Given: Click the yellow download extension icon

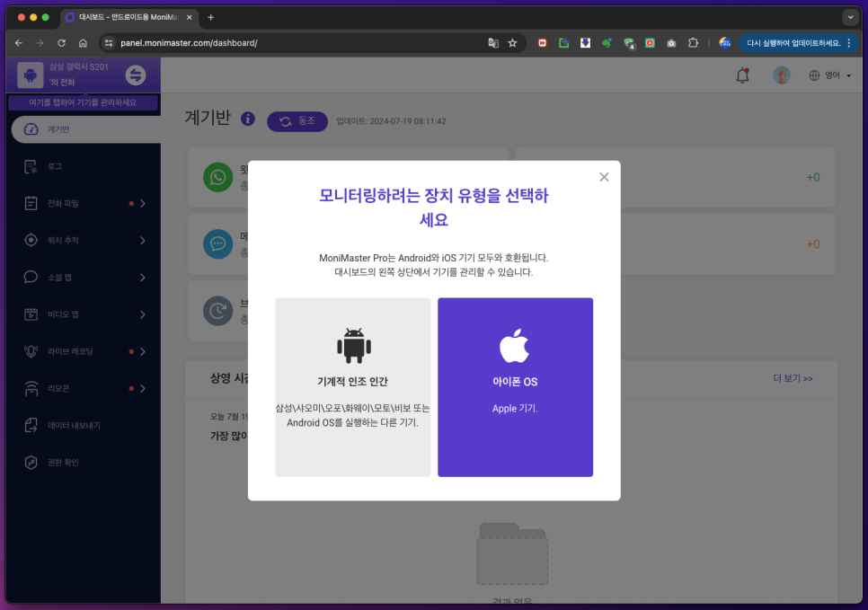Looking at the screenshot, I should 585,43.
